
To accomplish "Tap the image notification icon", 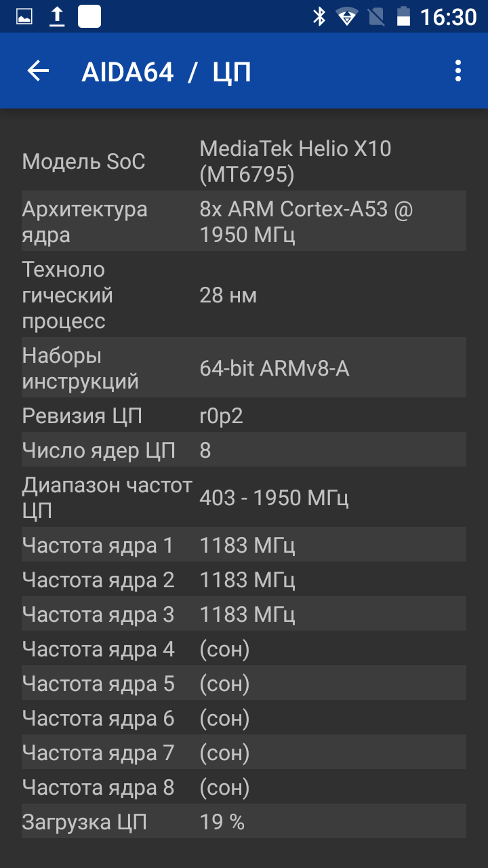I will pyautogui.click(x=24, y=16).
